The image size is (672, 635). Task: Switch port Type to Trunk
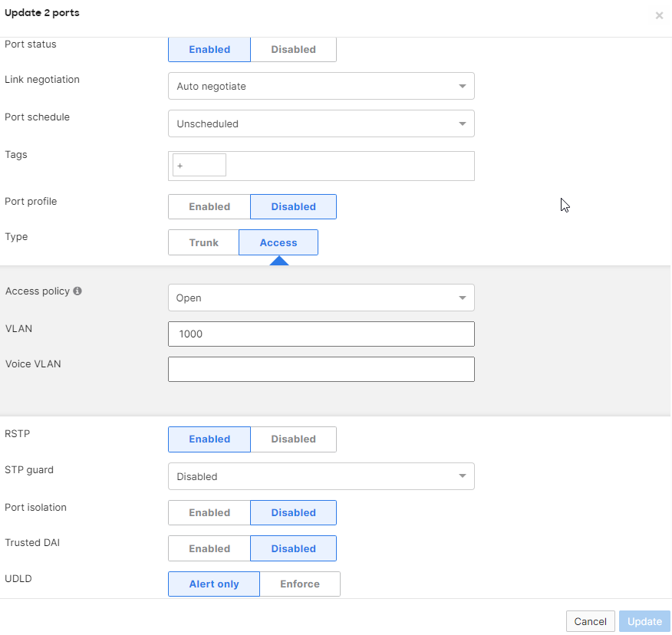(203, 242)
